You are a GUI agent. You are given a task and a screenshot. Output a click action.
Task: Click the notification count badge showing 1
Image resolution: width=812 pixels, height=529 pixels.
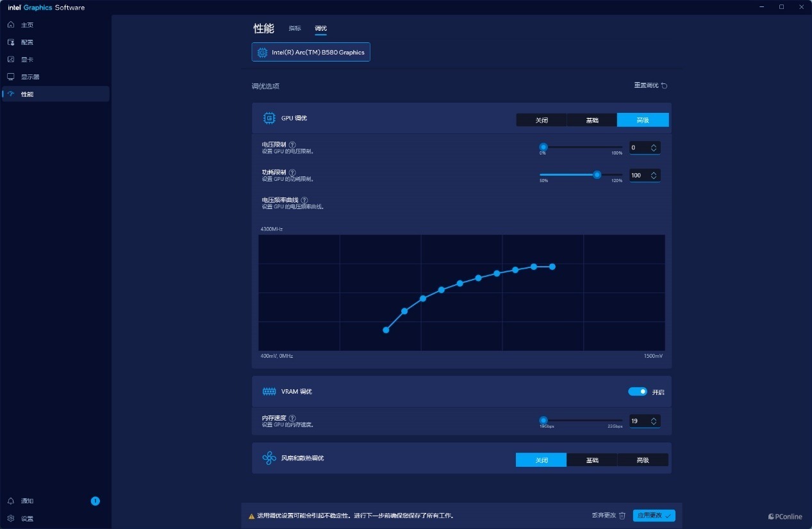95,501
